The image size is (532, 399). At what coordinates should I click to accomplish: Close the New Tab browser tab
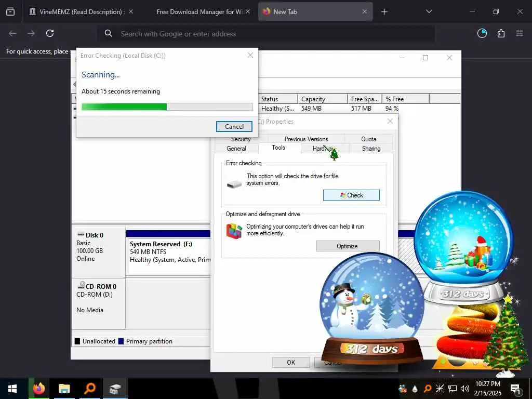(364, 11)
